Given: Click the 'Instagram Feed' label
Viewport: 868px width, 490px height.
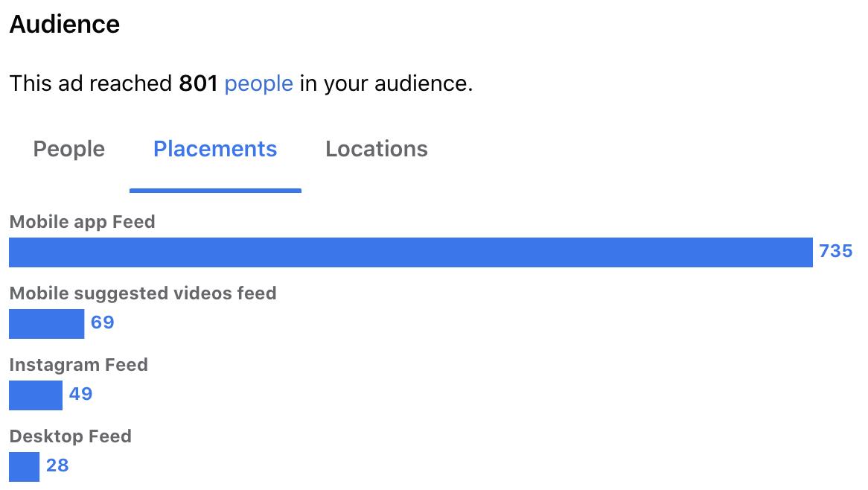Looking at the screenshot, I should tap(78, 365).
